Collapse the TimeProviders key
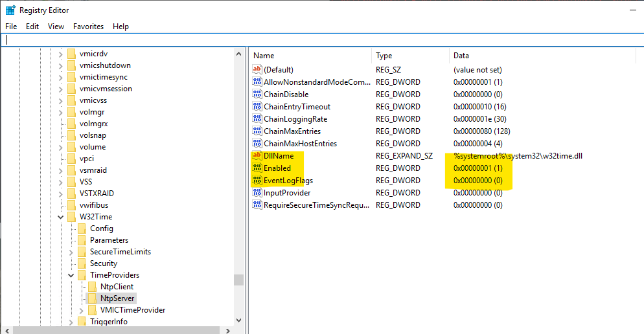The image size is (644, 334). pos(71,275)
